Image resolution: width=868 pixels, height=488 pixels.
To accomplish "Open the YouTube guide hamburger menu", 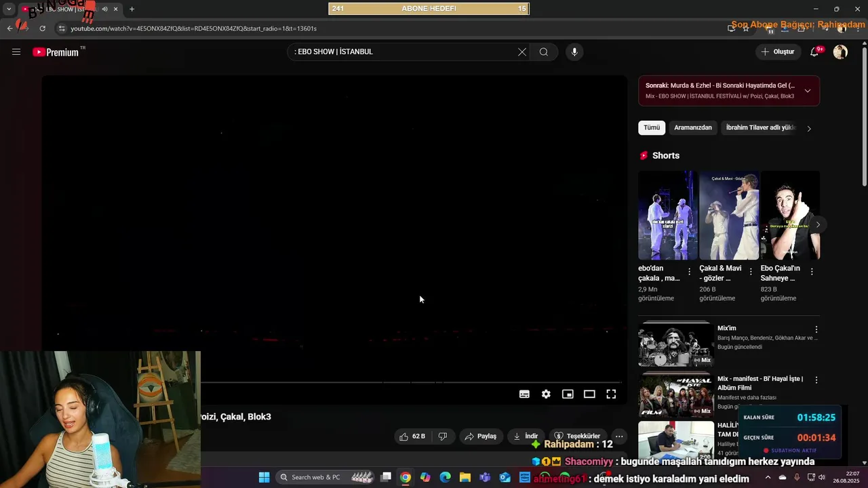I will point(16,52).
